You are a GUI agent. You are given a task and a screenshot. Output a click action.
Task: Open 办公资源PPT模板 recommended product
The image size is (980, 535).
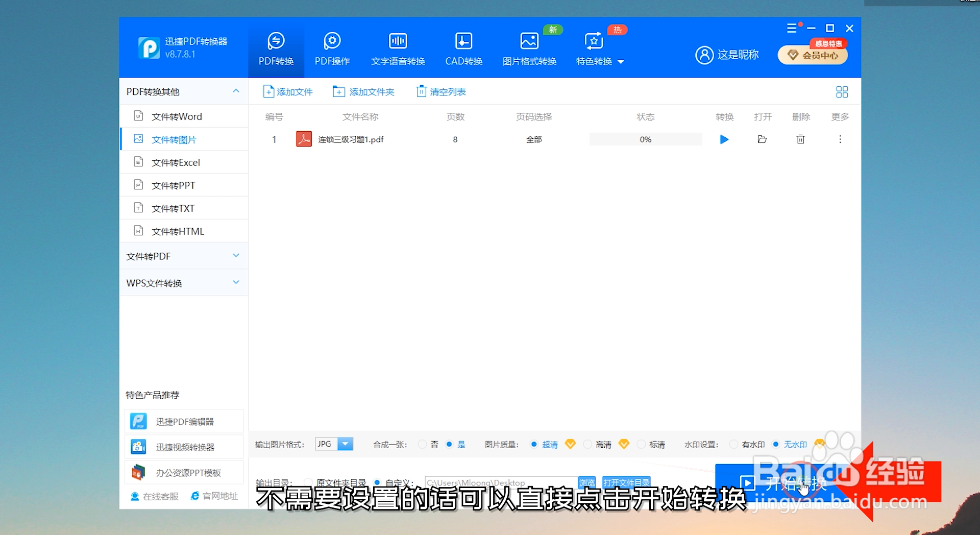(x=184, y=472)
